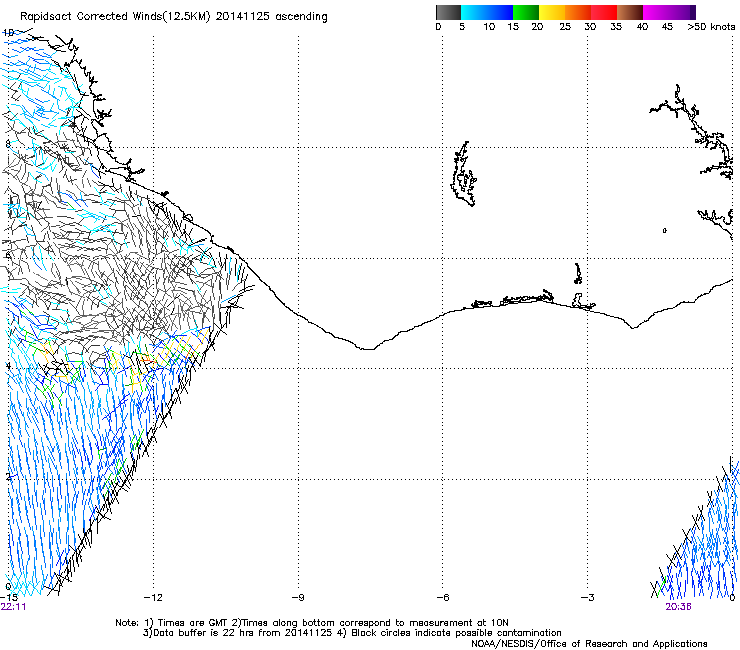The width and height of the screenshot is (740, 650).
Task: Choose the orange 25–30 knots legend swatch
Action: coord(578,12)
